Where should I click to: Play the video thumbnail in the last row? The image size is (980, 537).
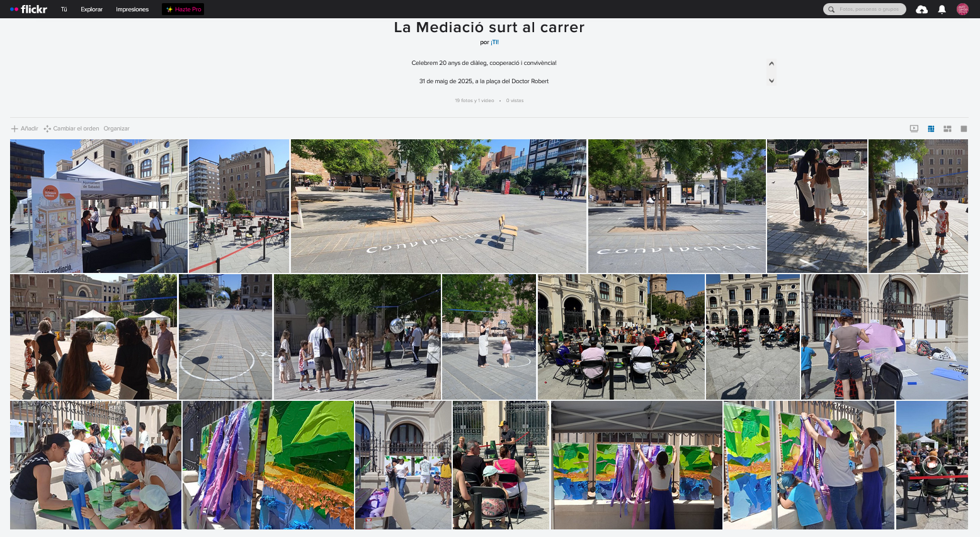click(932, 465)
